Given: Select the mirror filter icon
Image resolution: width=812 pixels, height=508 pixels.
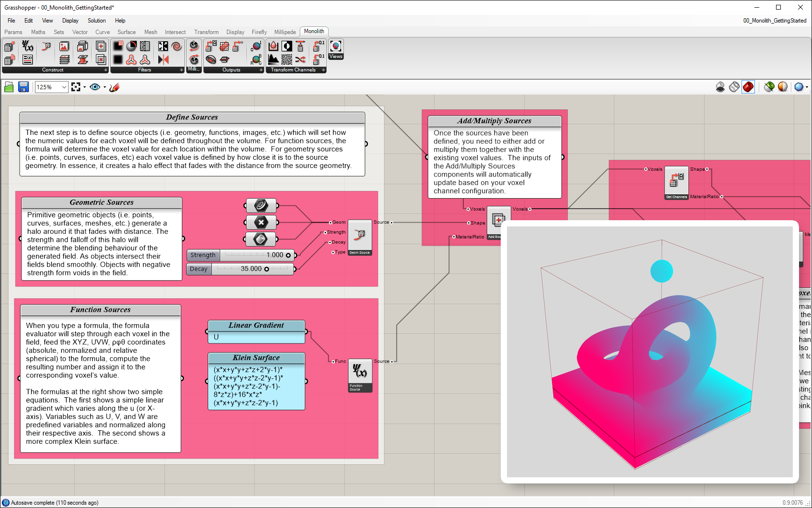Looking at the screenshot, I should click(163, 59).
